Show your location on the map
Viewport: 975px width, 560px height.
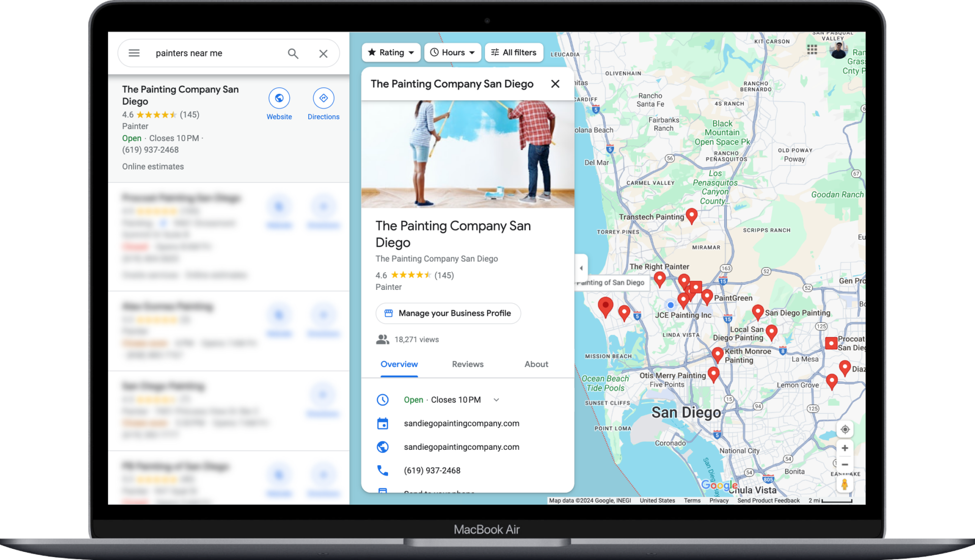point(845,430)
